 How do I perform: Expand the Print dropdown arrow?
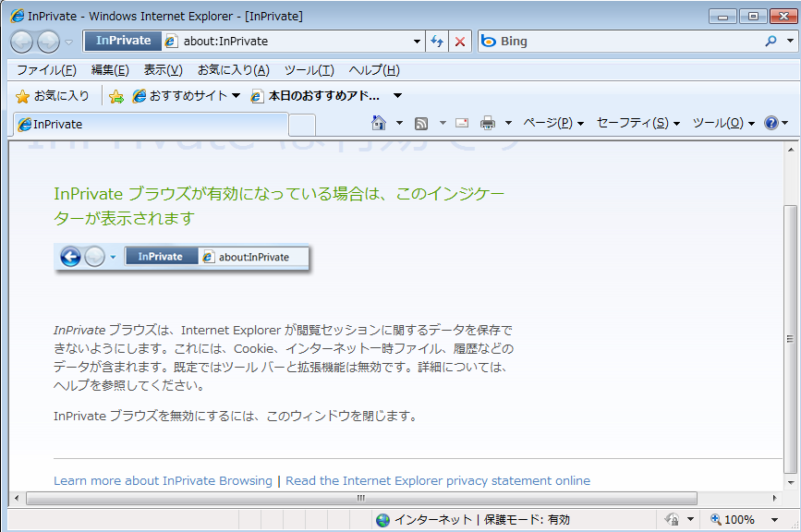click(508, 123)
